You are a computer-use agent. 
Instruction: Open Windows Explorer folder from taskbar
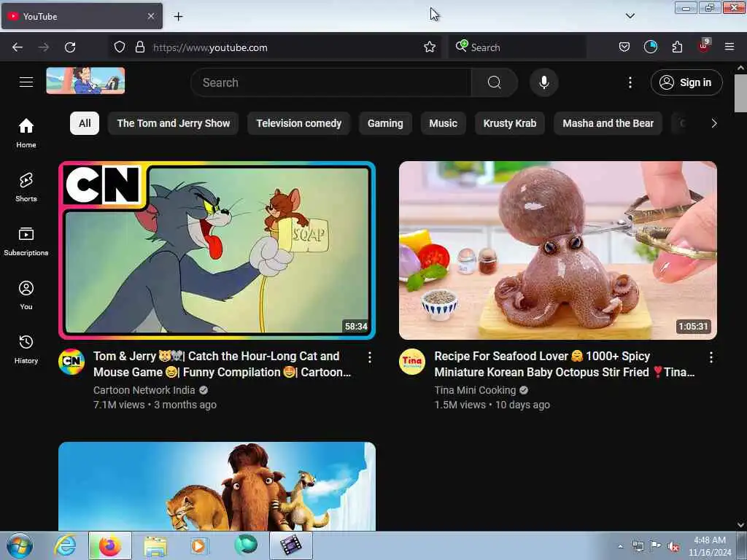155,545
